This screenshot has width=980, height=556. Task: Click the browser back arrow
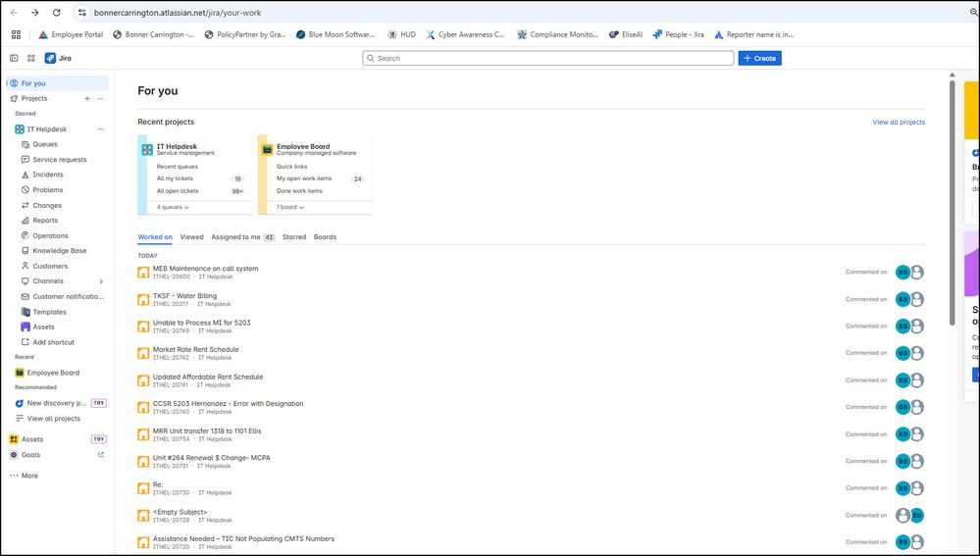coord(14,13)
